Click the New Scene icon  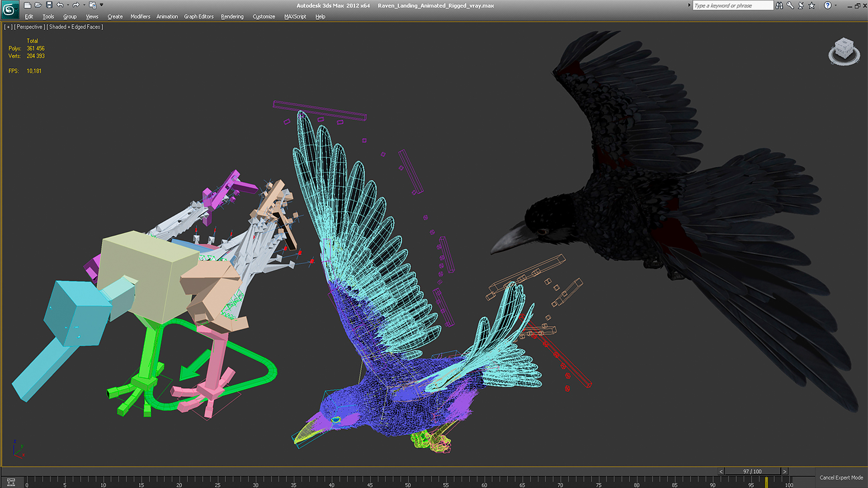28,5
